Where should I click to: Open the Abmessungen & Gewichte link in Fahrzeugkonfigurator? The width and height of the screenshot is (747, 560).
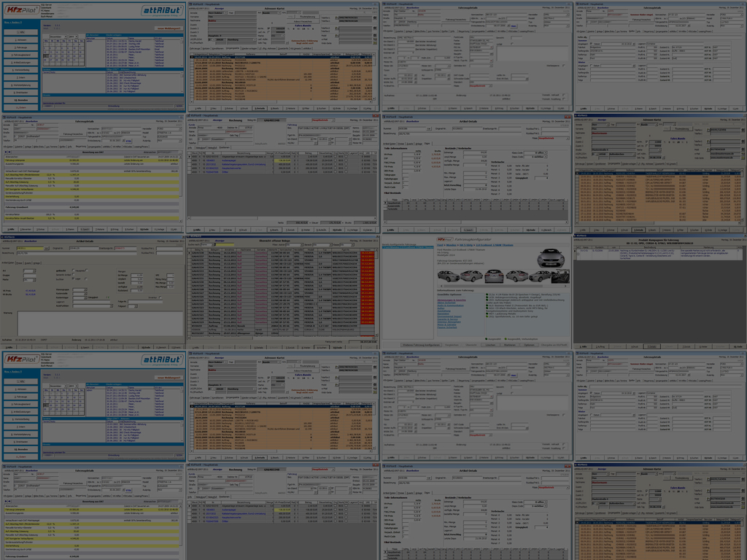tap(452, 300)
